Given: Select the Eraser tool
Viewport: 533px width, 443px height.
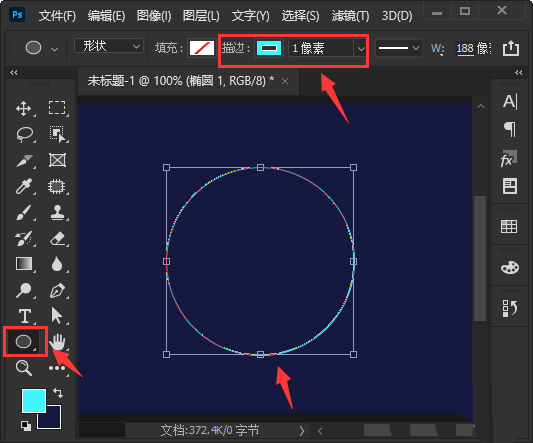Looking at the screenshot, I should 57,239.
